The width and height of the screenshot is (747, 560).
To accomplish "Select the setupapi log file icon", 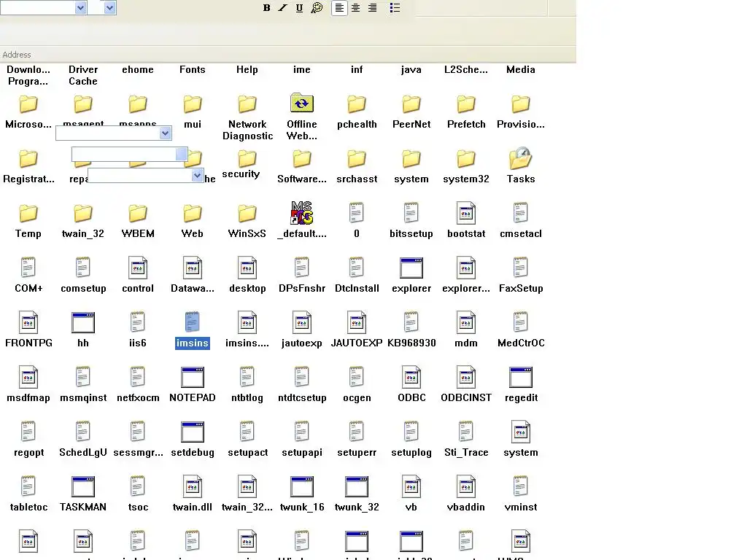I will [302, 432].
